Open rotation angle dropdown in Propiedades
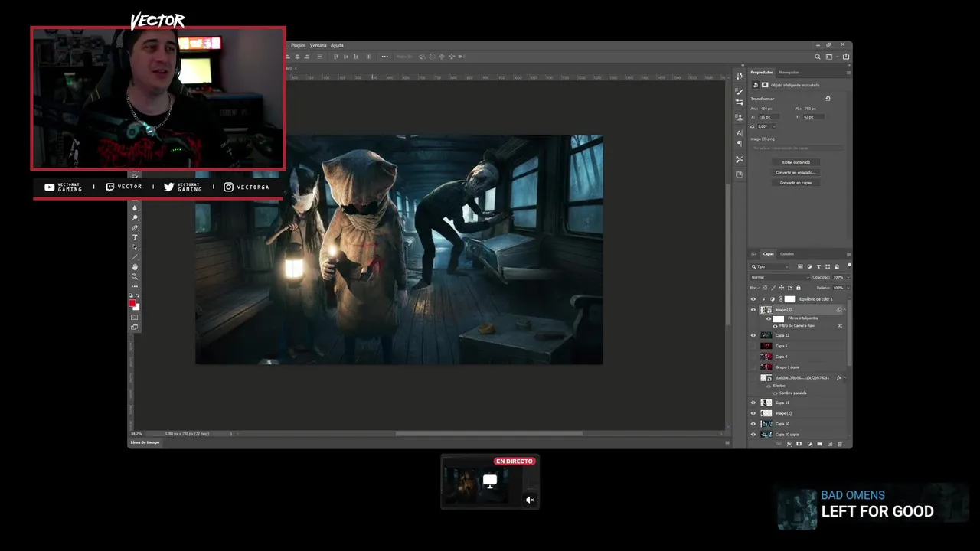 pos(774,126)
